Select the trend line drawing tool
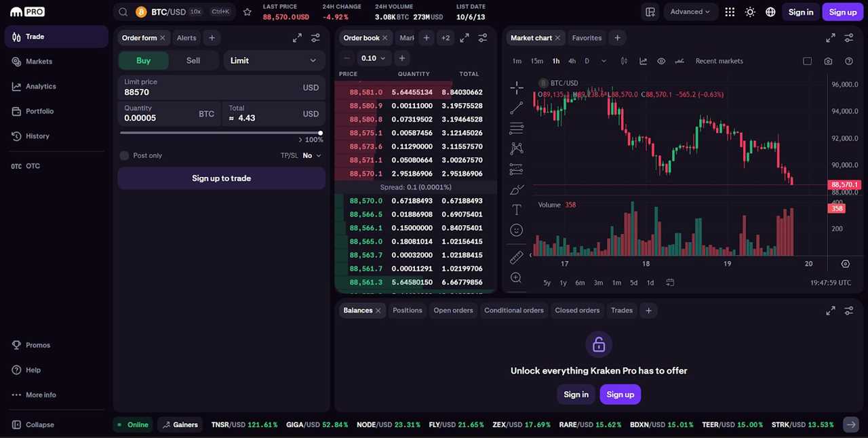This screenshot has width=868, height=438. [516, 107]
